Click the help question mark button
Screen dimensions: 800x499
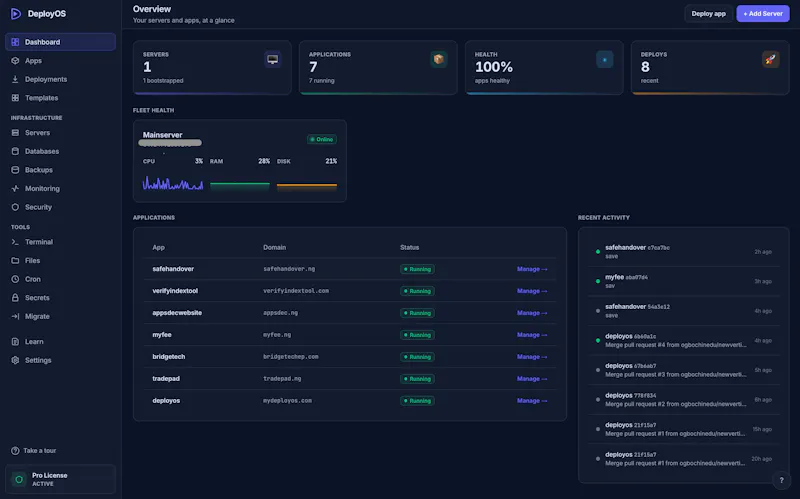[781, 480]
